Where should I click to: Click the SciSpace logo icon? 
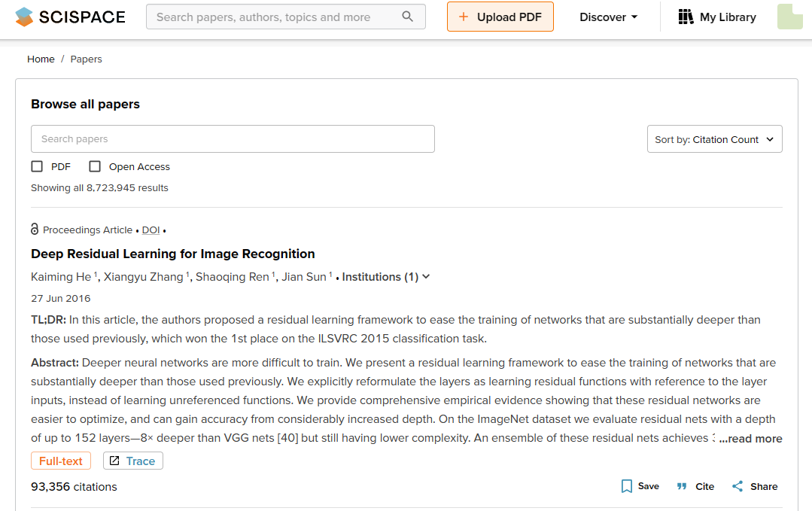point(24,17)
